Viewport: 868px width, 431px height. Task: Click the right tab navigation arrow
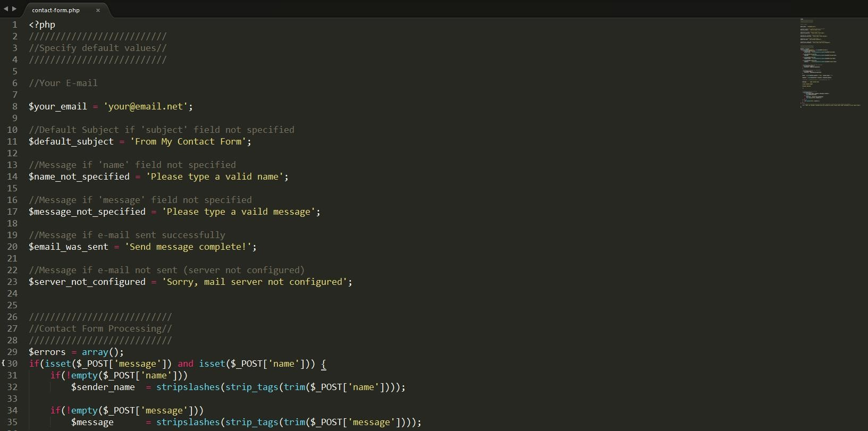click(x=14, y=9)
